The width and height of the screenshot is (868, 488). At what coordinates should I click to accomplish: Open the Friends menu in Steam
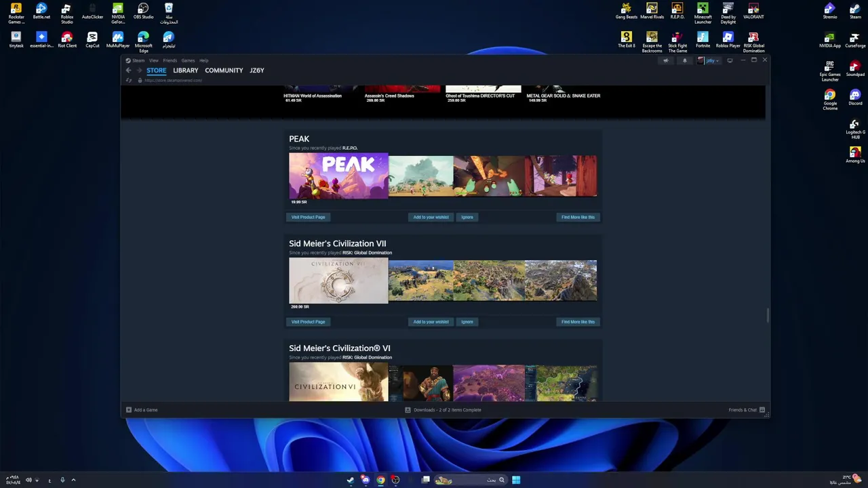click(x=170, y=60)
